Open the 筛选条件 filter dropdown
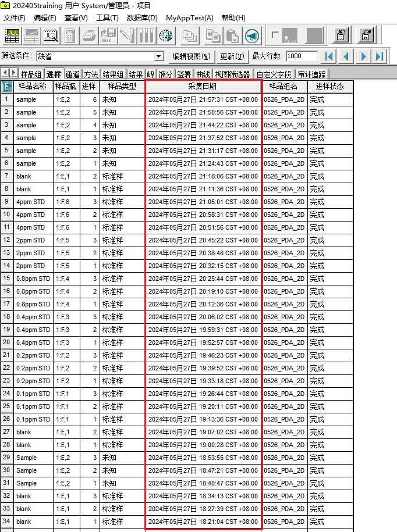Viewport: 397px width, 532px height. (x=158, y=56)
